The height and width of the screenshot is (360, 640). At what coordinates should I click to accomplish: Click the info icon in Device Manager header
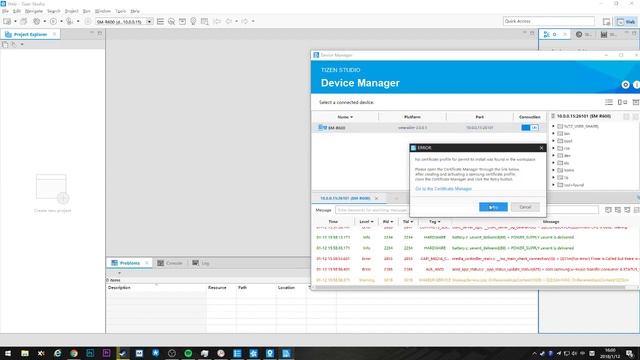(636, 84)
